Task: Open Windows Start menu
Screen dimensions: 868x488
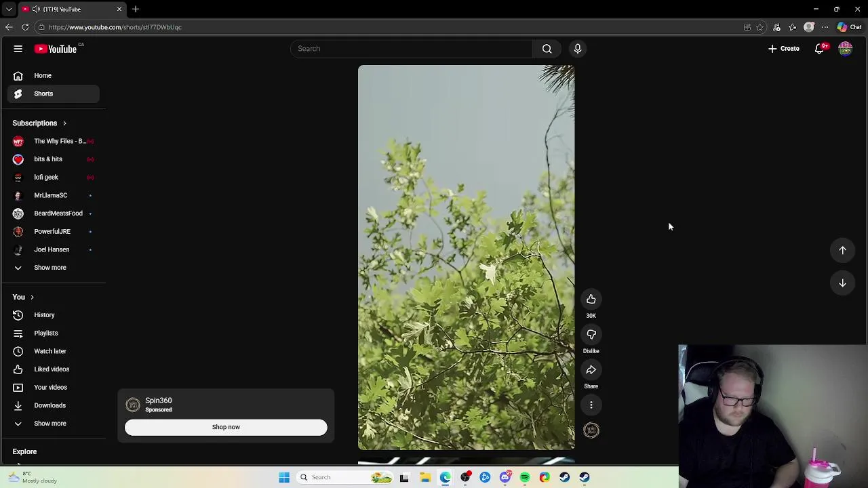Action: tap(284, 477)
